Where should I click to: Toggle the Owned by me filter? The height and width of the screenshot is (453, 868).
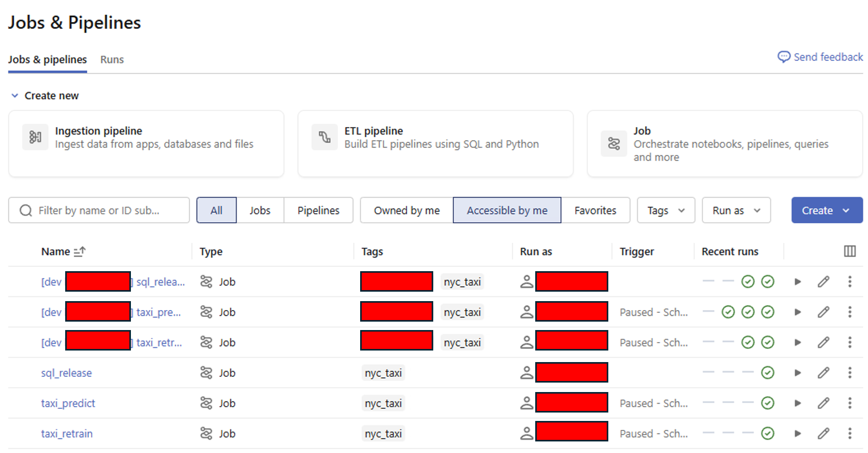click(x=407, y=210)
